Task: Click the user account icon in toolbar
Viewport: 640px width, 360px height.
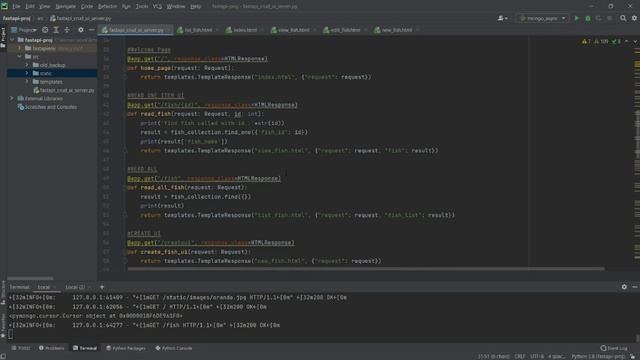Action: click(x=502, y=18)
